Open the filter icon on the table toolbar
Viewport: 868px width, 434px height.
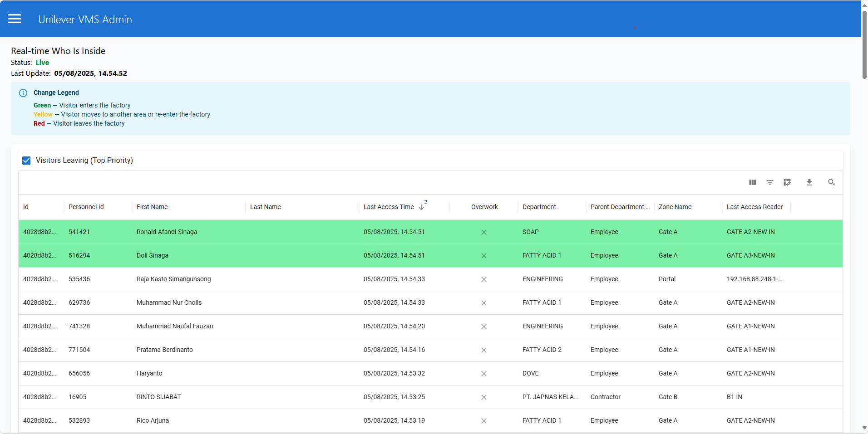click(770, 182)
